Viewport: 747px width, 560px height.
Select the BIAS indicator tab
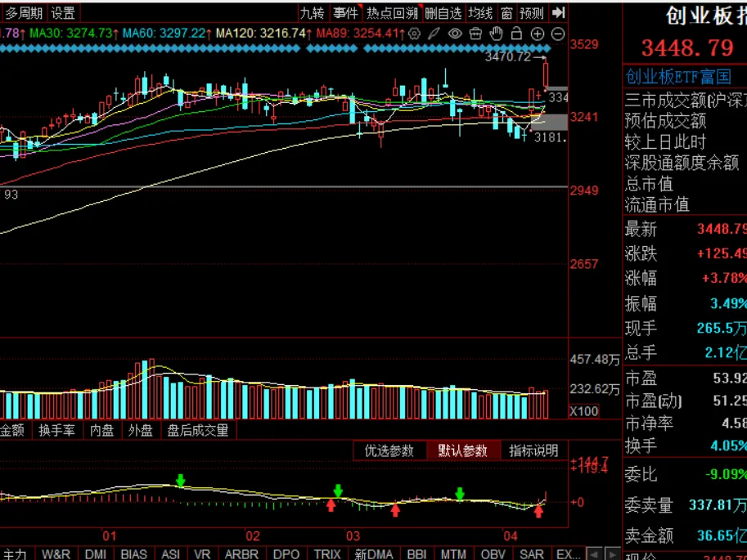pyautogui.click(x=134, y=553)
